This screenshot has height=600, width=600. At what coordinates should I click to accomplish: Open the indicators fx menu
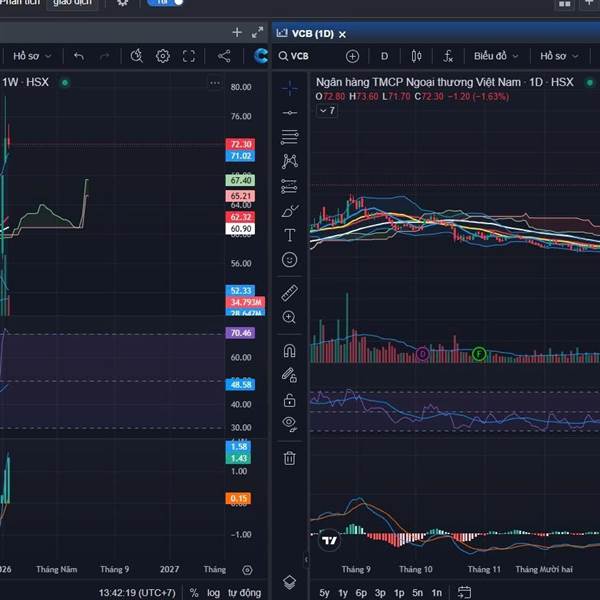[448, 56]
